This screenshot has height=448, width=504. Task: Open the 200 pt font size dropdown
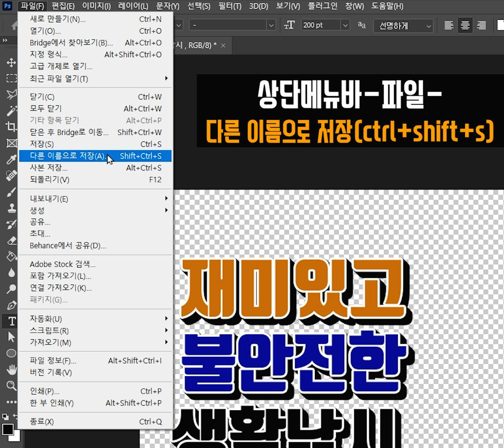coord(345,25)
